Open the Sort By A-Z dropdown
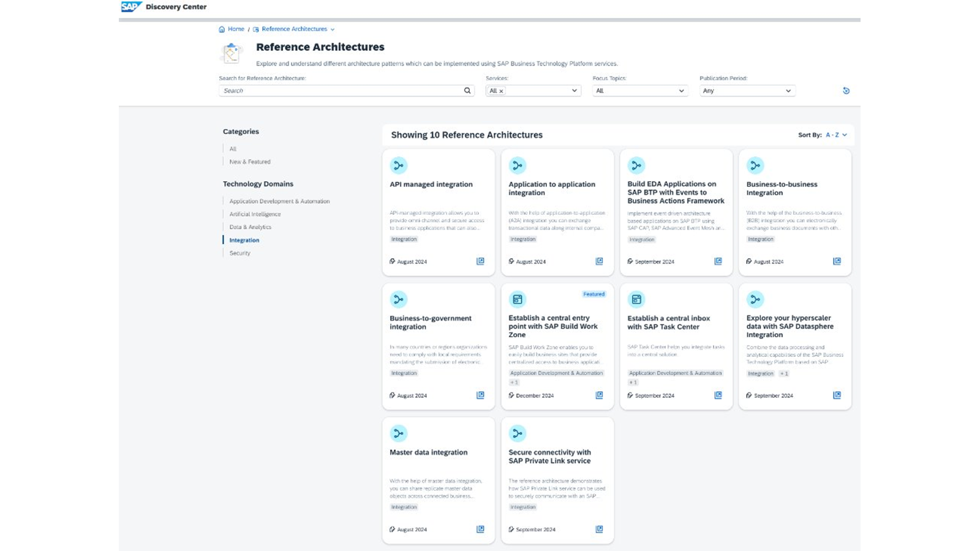Image resolution: width=980 pixels, height=551 pixels. coord(836,135)
